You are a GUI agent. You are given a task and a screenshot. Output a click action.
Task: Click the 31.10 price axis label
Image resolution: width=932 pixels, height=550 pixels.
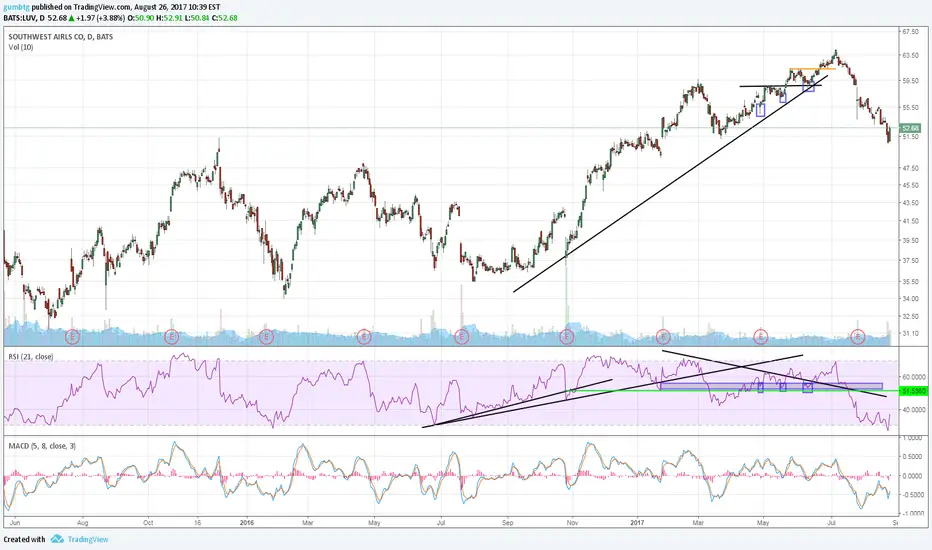pyautogui.click(x=911, y=334)
